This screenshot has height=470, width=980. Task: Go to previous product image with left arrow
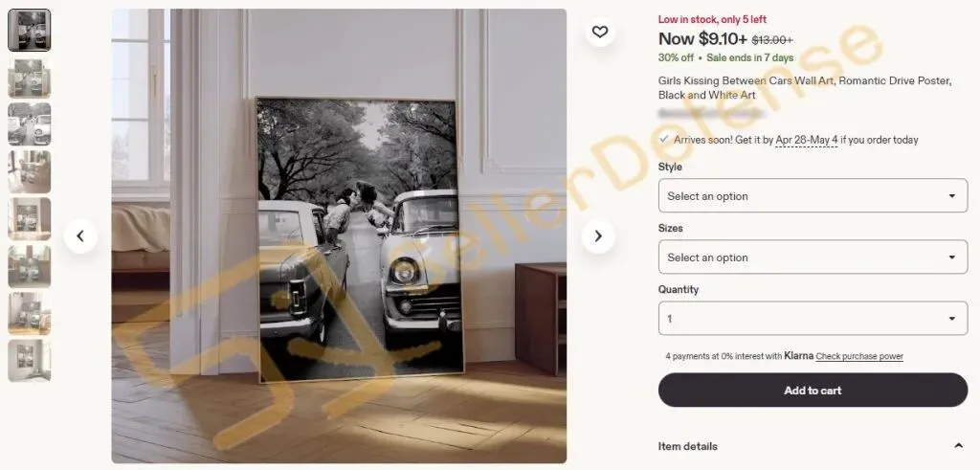[80, 235]
